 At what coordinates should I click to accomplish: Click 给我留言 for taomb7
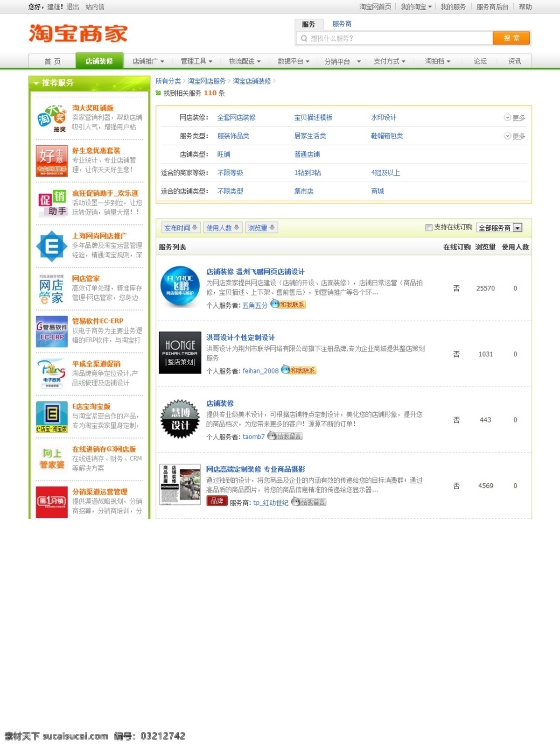285,436
